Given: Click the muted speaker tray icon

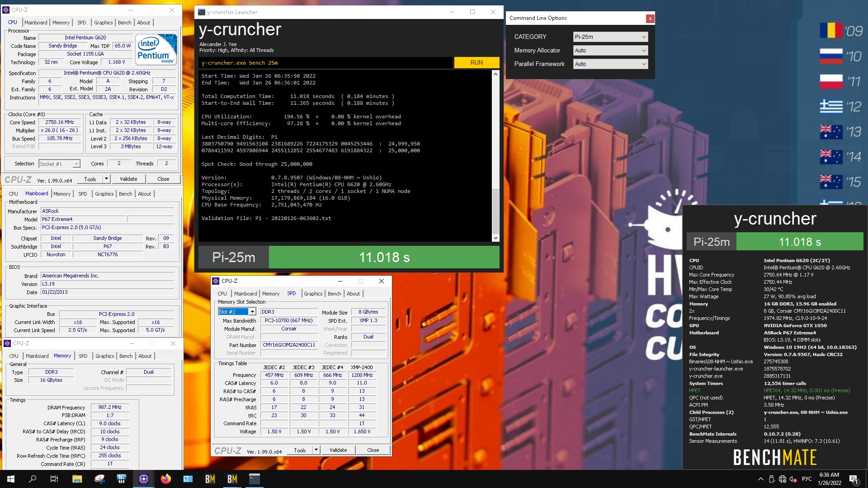Looking at the screenshot, I should [x=793, y=479].
